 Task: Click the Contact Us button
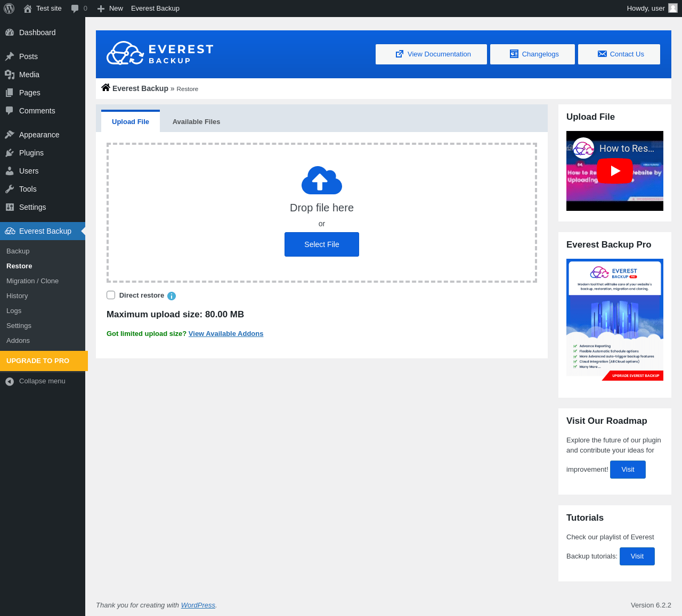coord(619,54)
